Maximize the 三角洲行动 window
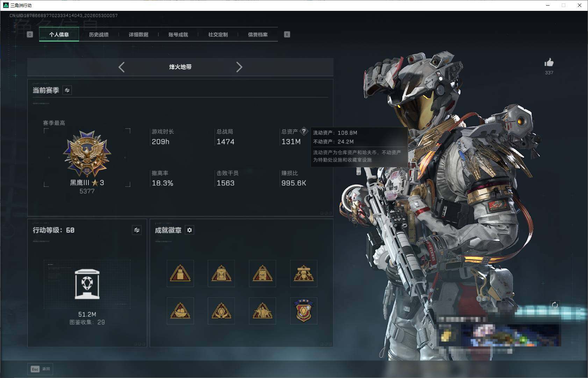Screen dimensions: 588x378 click(x=564, y=5)
